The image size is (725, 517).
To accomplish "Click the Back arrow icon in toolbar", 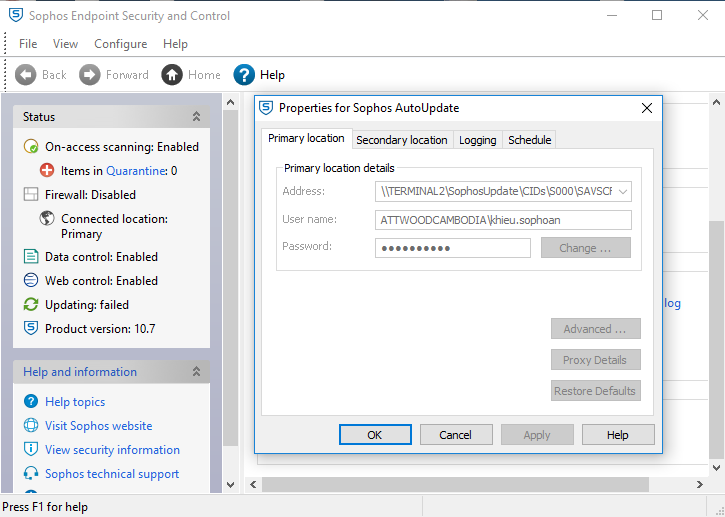I will [x=25, y=74].
